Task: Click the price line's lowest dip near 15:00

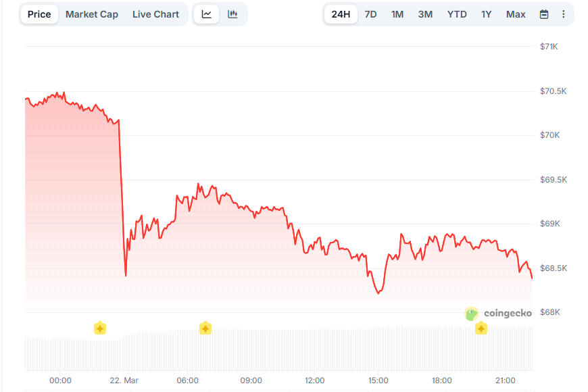Action: (378, 293)
